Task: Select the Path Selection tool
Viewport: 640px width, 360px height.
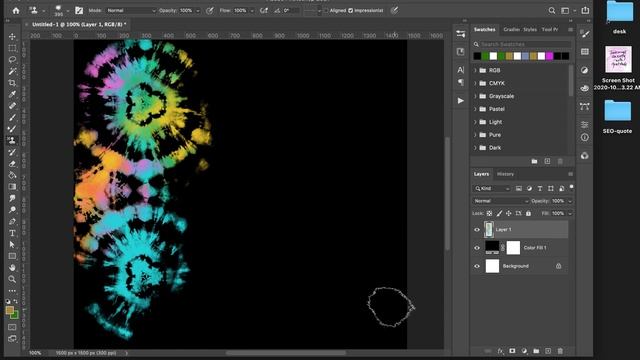Action: pyautogui.click(x=12, y=244)
